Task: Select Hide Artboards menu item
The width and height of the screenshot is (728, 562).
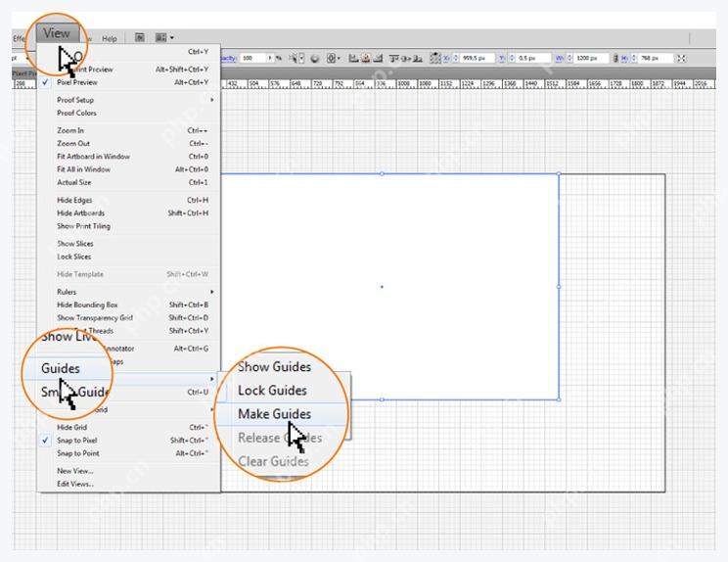Action: [x=128, y=213]
